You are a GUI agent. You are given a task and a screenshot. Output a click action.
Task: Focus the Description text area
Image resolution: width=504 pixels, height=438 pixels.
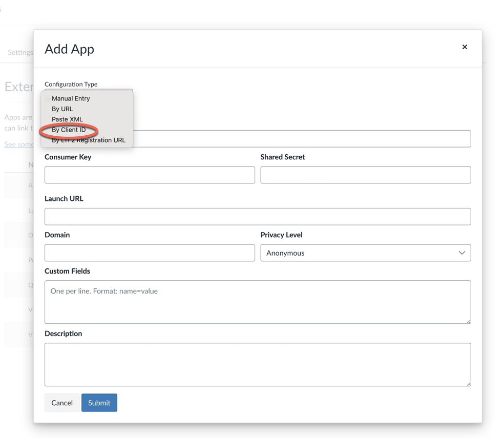[x=258, y=364]
